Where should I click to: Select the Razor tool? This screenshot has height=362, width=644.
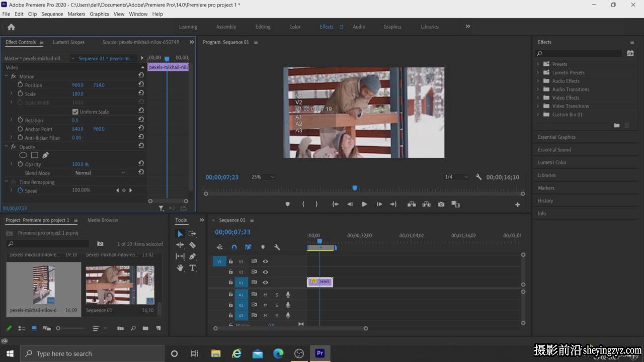(x=192, y=245)
